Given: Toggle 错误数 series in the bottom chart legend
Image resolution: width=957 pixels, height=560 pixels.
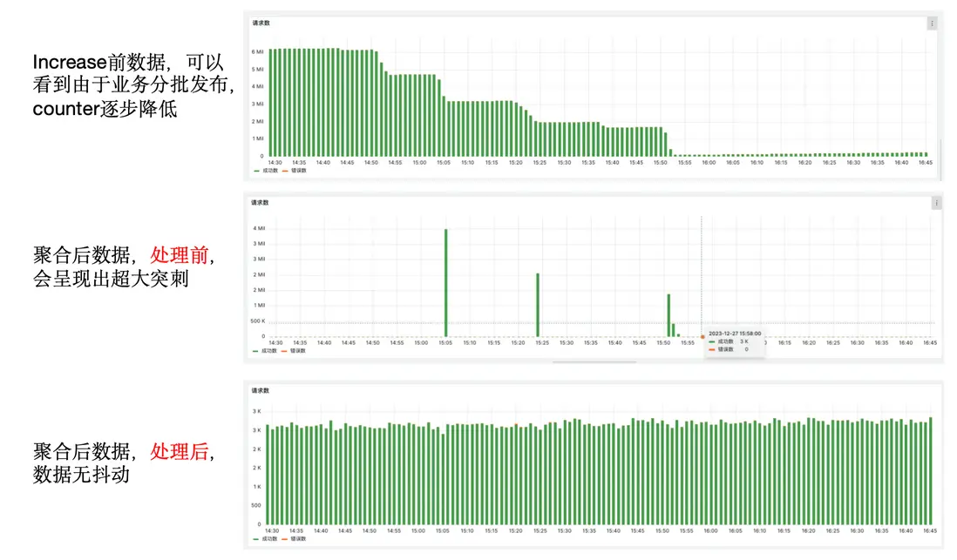Looking at the screenshot, I should click(293, 538).
